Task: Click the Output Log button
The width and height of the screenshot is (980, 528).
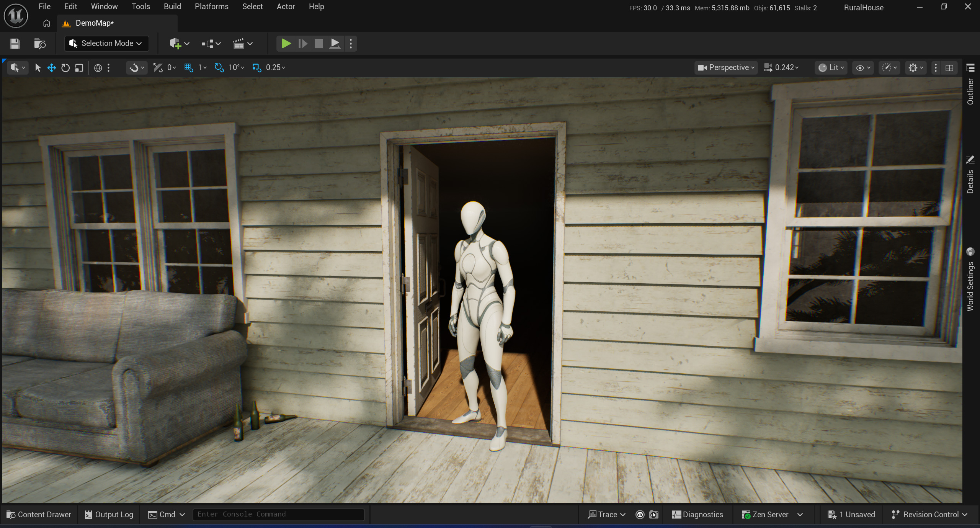Action: click(109, 515)
